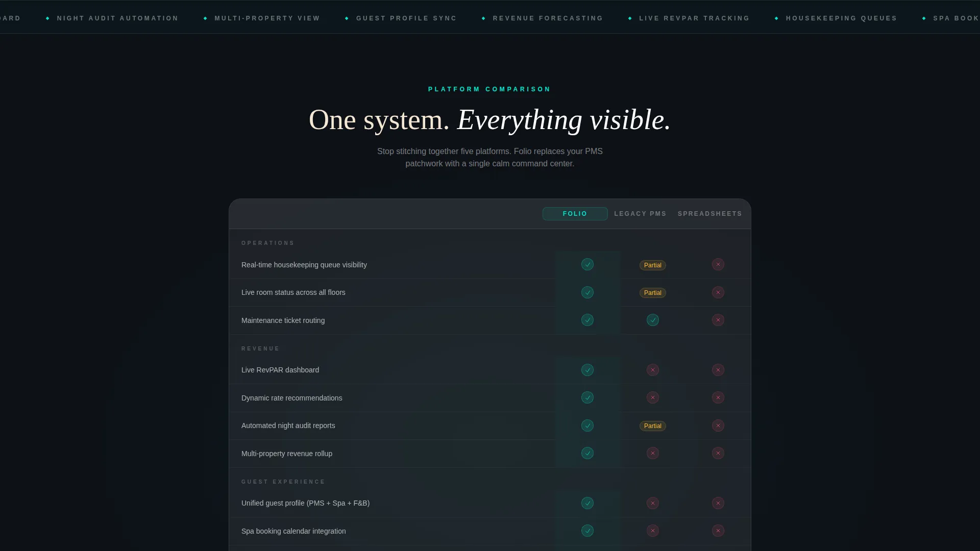Image resolution: width=980 pixels, height=551 pixels.
Task: Click Spa booking calendar integration row label
Action: tap(293, 531)
